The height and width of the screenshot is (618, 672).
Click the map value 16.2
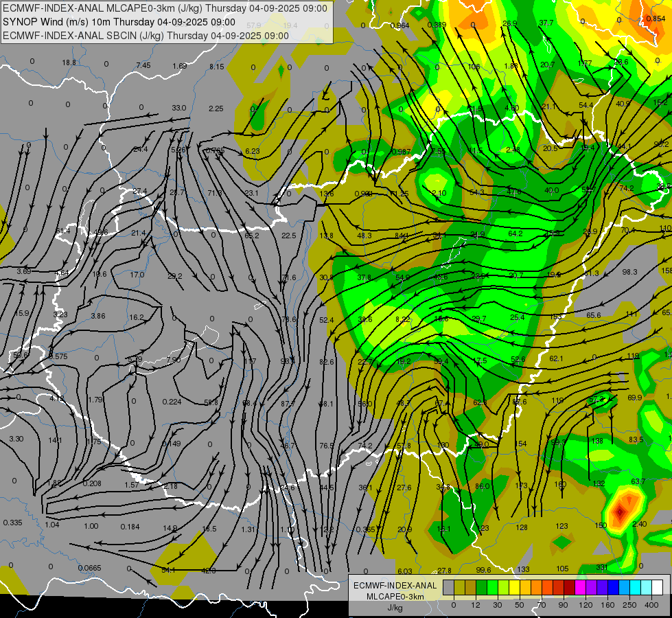[137, 318]
